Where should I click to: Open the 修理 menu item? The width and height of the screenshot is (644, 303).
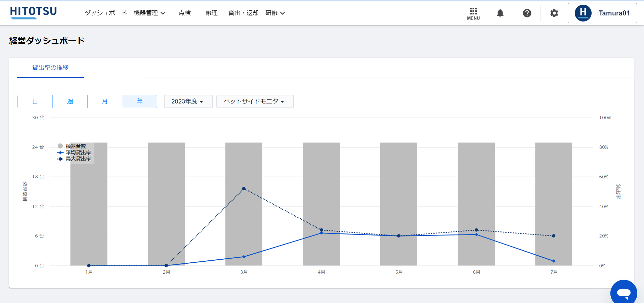212,13
